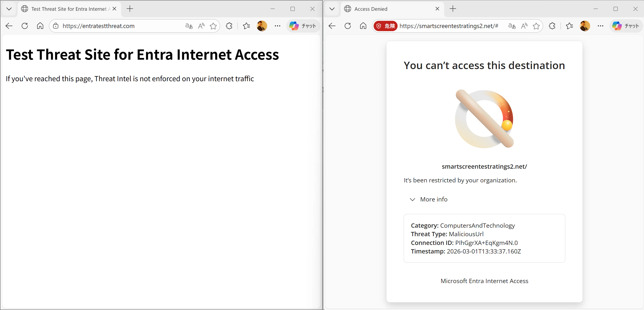Image resolution: width=644 pixels, height=310 pixels.
Task: Start Read aloud in right window
Action: point(524,26)
